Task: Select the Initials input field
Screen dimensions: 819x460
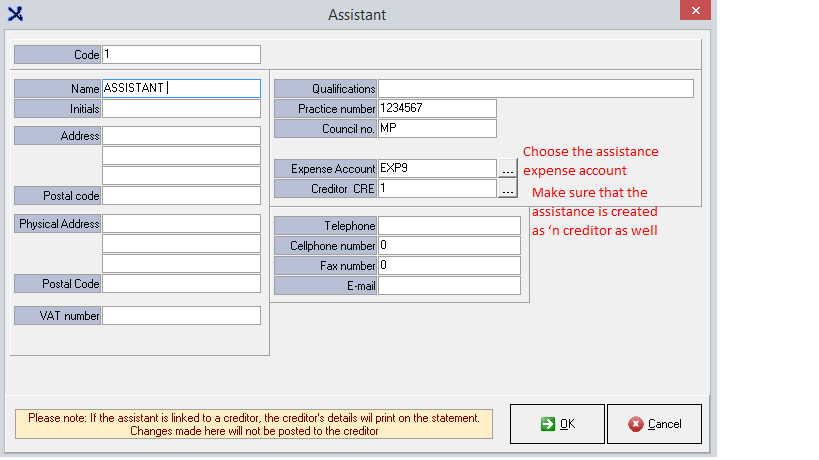Action: click(181, 108)
